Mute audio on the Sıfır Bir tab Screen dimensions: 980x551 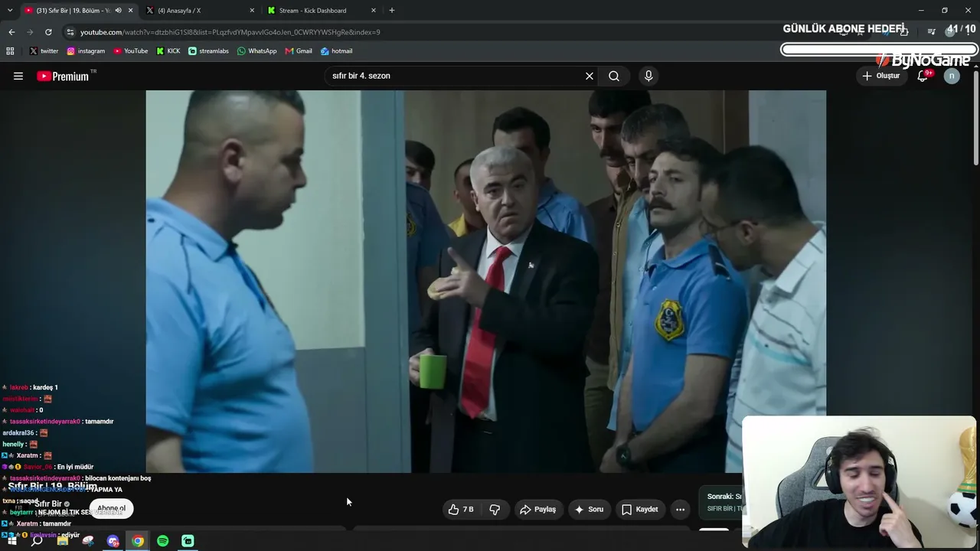pyautogui.click(x=118, y=11)
